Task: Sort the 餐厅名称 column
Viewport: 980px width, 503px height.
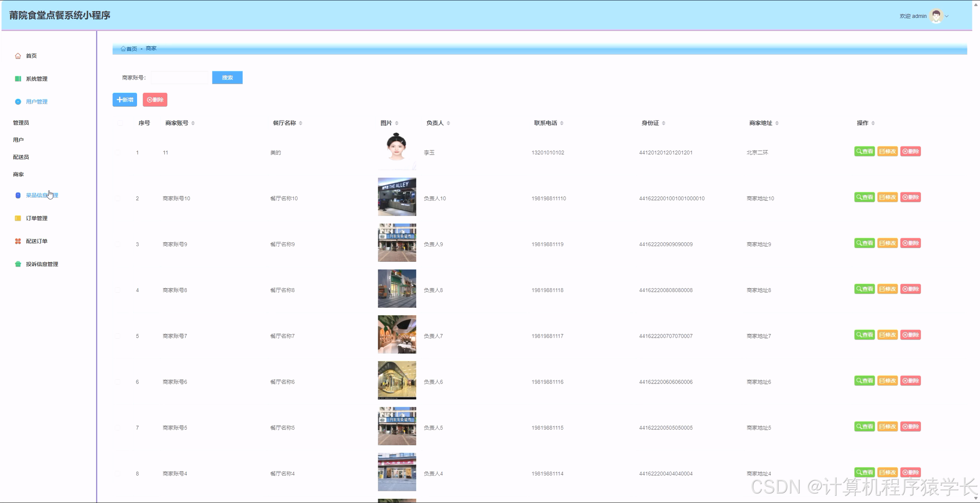Action: click(301, 123)
